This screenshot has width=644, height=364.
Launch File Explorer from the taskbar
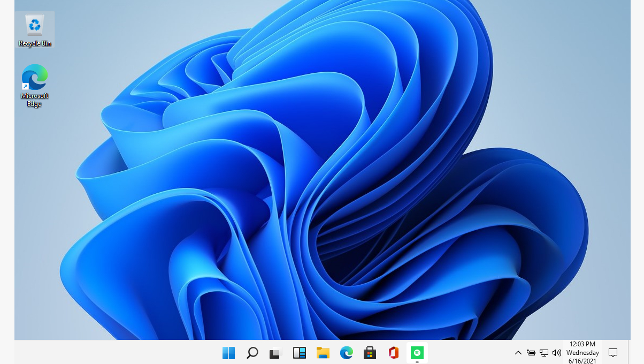[x=323, y=353]
